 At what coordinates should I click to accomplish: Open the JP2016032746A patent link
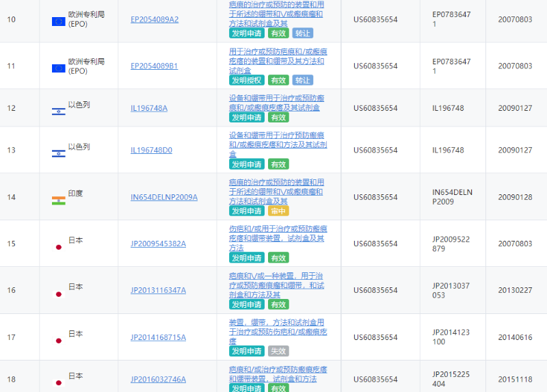(158, 380)
